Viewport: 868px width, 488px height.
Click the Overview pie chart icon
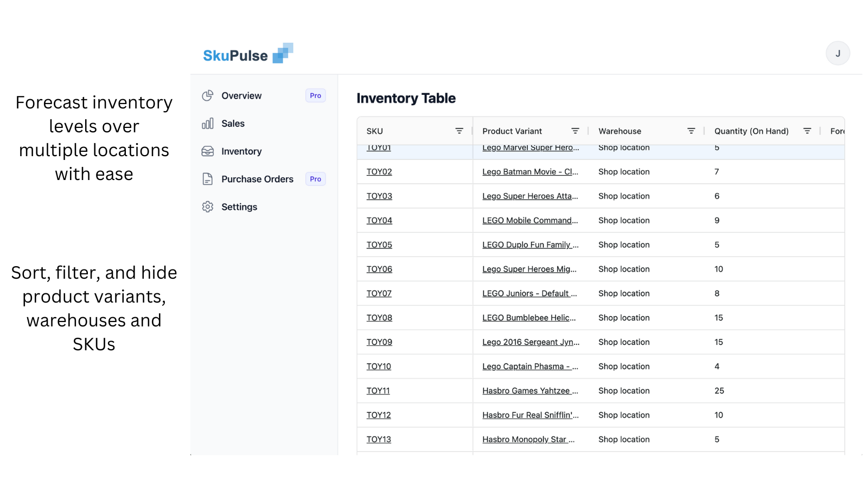click(x=207, y=96)
